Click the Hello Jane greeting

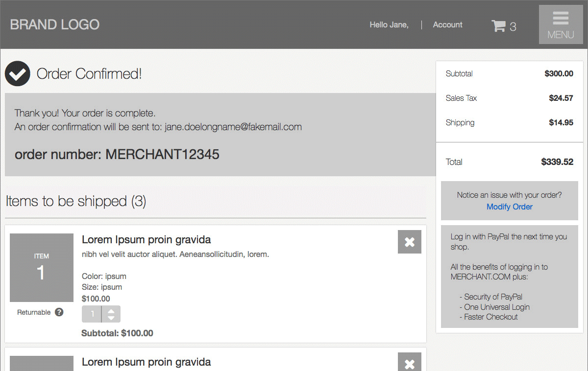tap(389, 25)
